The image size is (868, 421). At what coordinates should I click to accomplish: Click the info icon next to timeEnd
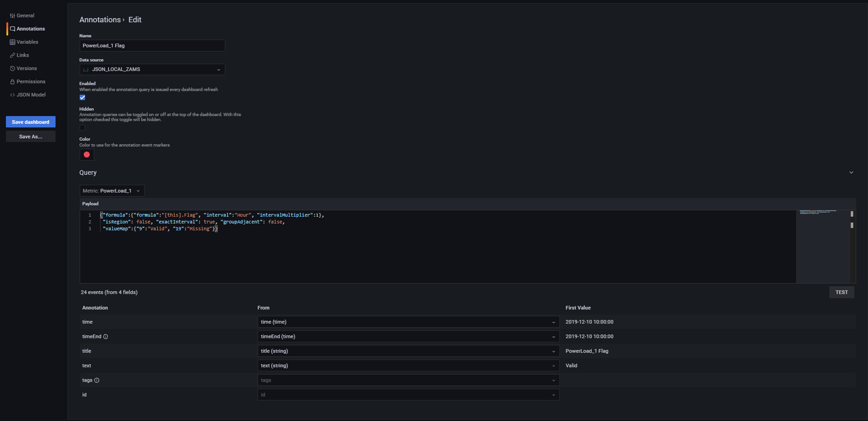pos(106,337)
